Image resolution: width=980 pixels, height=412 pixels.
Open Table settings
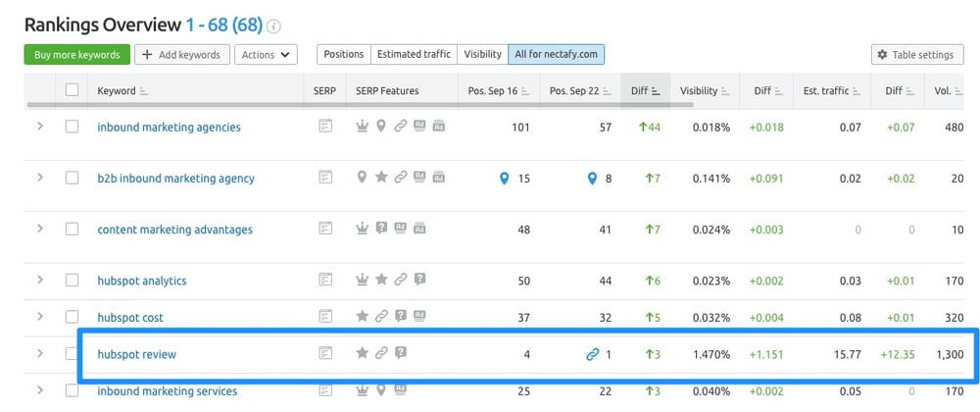coord(917,54)
